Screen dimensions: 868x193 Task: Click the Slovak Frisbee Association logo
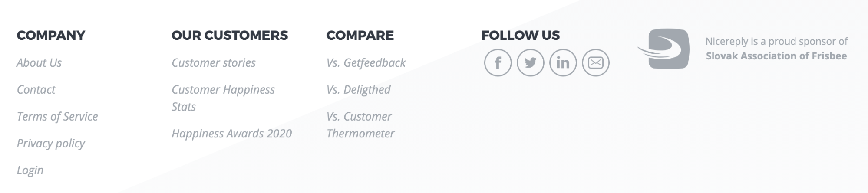pyautogui.click(x=663, y=49)
